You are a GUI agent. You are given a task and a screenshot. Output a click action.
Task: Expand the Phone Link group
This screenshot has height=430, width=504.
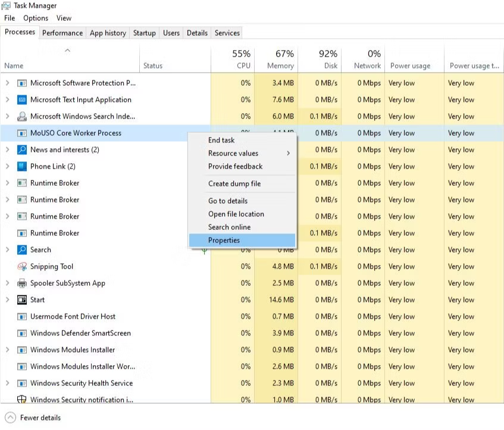(x=7, y=166)
